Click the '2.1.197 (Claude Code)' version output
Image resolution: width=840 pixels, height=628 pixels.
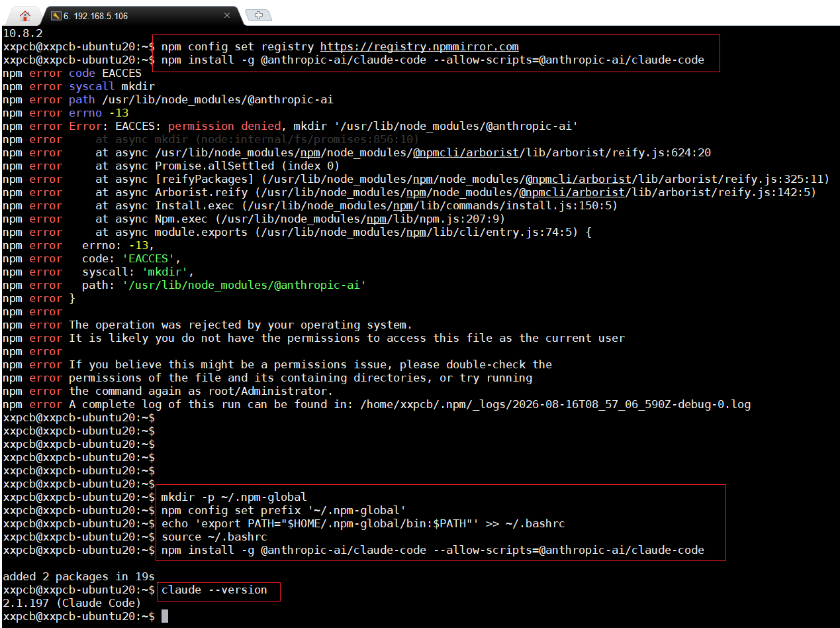tap(72, 603)
